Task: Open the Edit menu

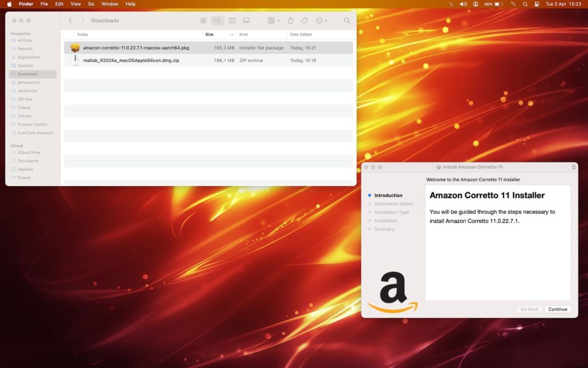Action: tap(59, 4)
